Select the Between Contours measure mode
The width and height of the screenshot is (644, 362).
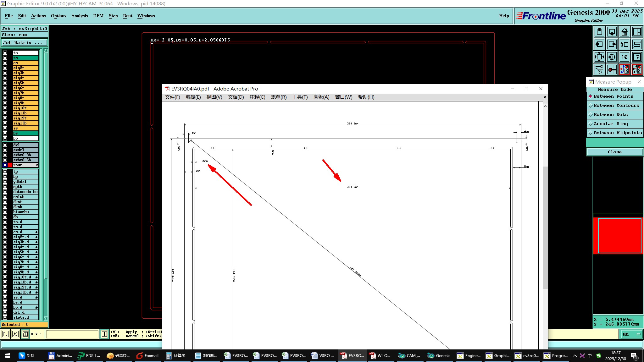(616, 106)
